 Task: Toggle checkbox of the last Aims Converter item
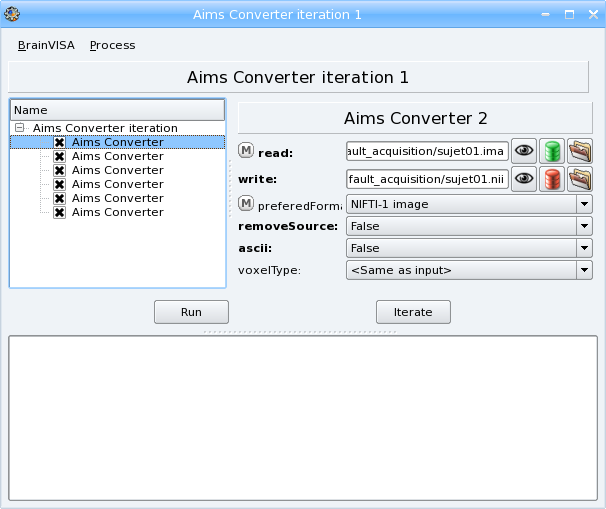(60, 212)
